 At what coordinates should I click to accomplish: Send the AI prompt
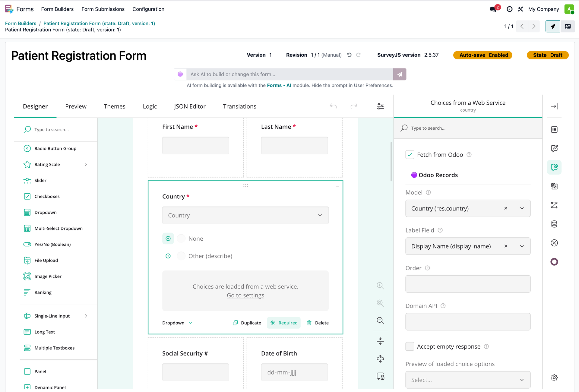pyautogui.click(x=400, y=74)
